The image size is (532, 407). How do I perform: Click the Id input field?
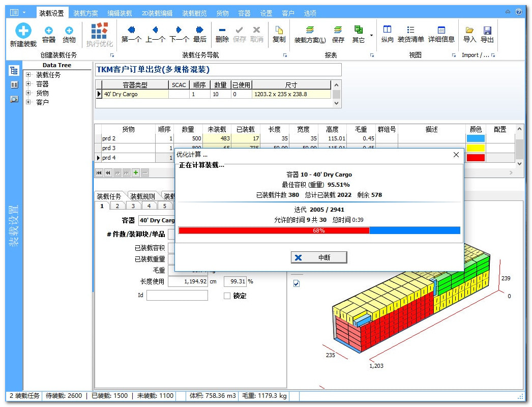point(177,296)
